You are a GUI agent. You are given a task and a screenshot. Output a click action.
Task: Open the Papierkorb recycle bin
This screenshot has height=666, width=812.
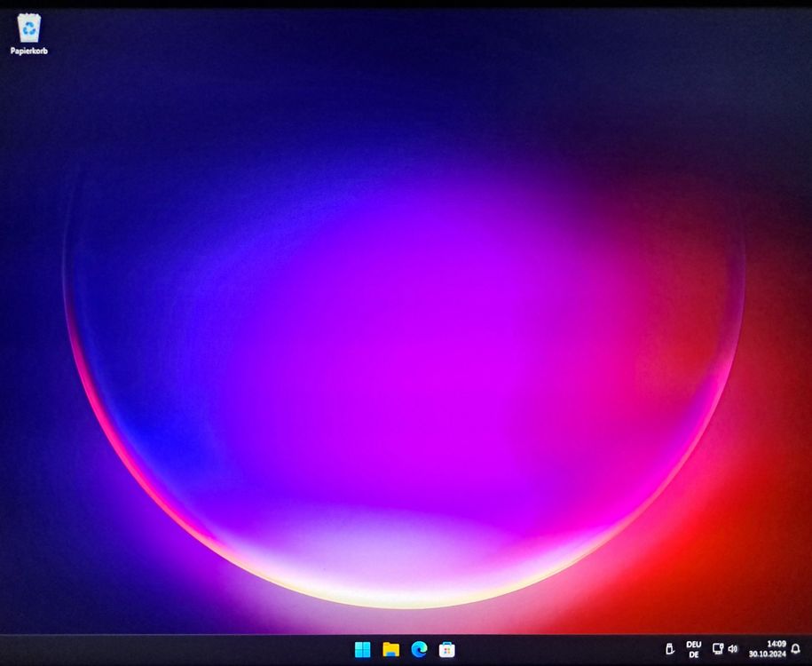coord(29,29)
